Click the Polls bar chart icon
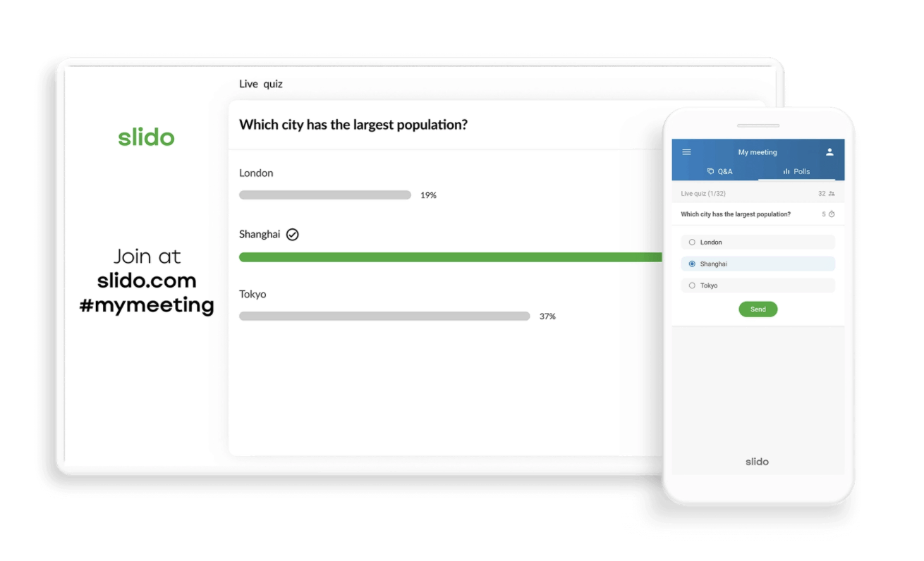Image resolution: width=924 pixels, height=561 pixels. pyautogui.click(x=786, y=171)
